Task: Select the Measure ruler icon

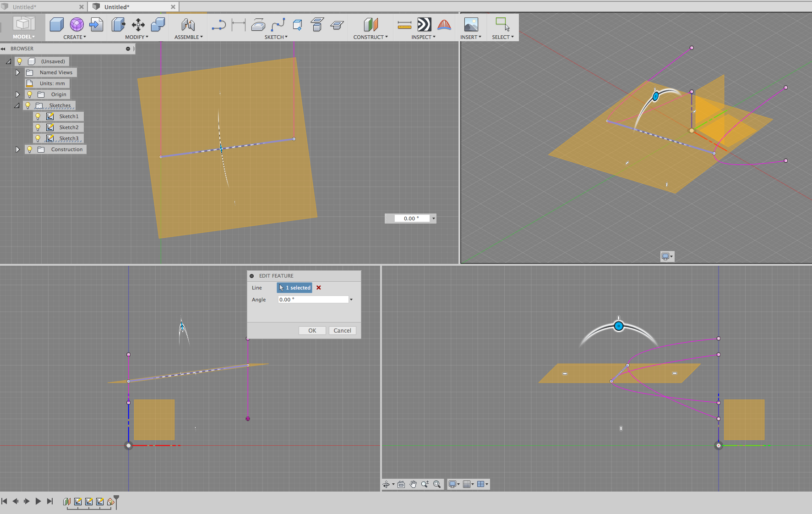Action: [x=404, y=25]
